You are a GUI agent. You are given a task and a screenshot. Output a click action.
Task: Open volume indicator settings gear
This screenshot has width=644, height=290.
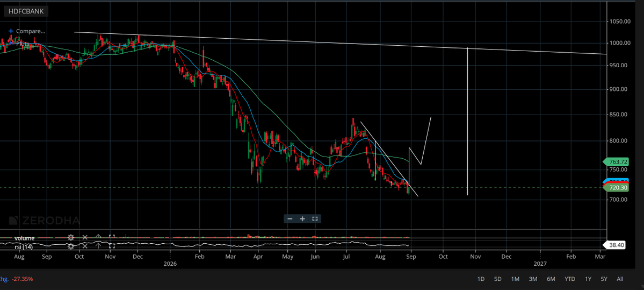71,237
